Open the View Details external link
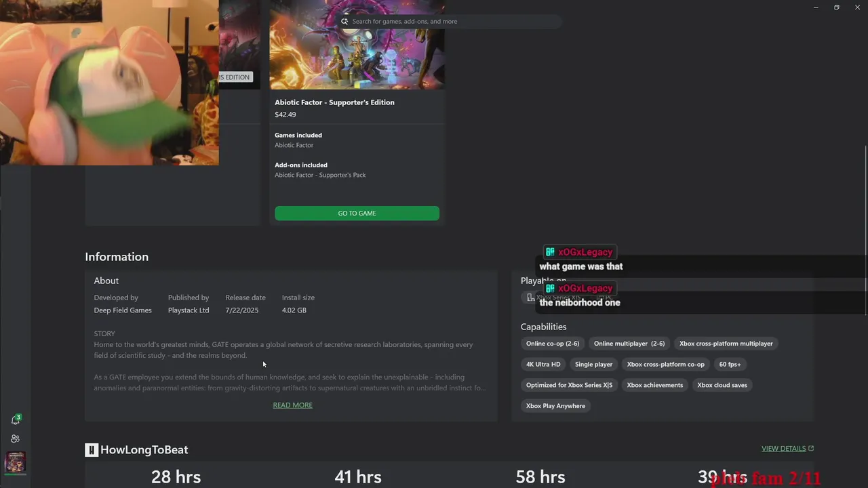This screenshot has width=868, height=488. tap(787, 449)
